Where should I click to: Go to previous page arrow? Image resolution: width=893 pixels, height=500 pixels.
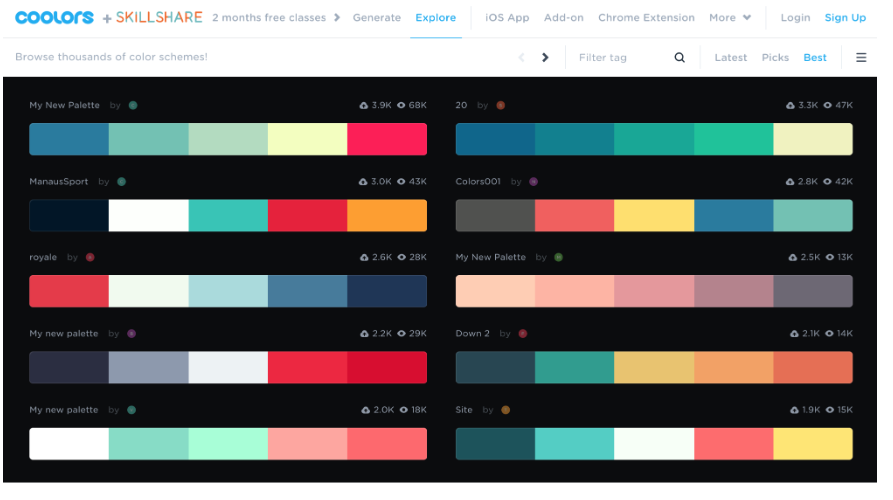tap(521, 58)
